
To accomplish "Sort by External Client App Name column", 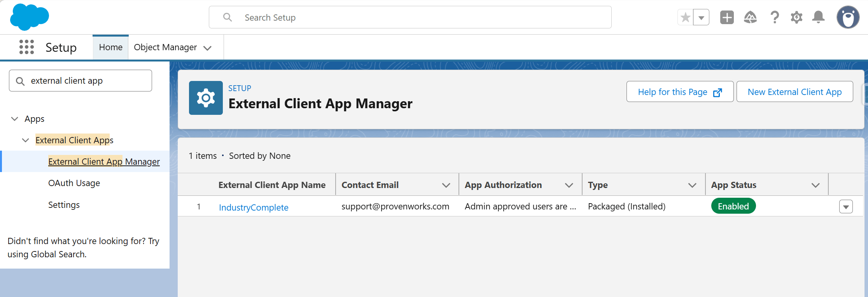I will coord(272,185).
